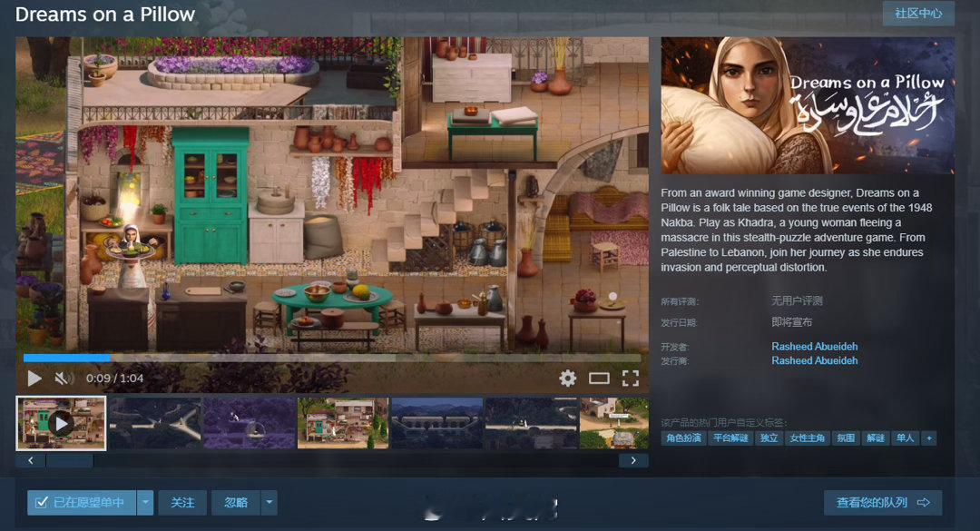Image resolution: width=980 pixels, height=531 pixels.
Task: Select the 平台解谜 tag
Action: point(730,438)
